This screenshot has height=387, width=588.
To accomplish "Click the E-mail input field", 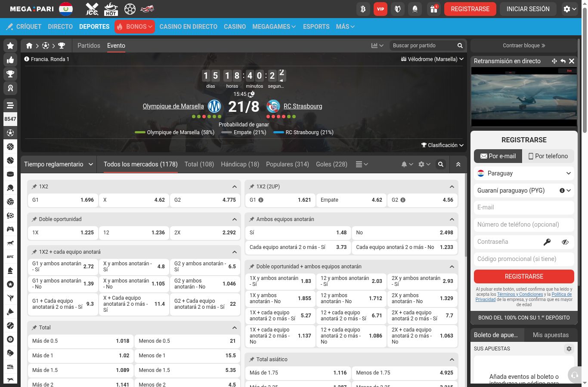I will (x=524, y=208).
